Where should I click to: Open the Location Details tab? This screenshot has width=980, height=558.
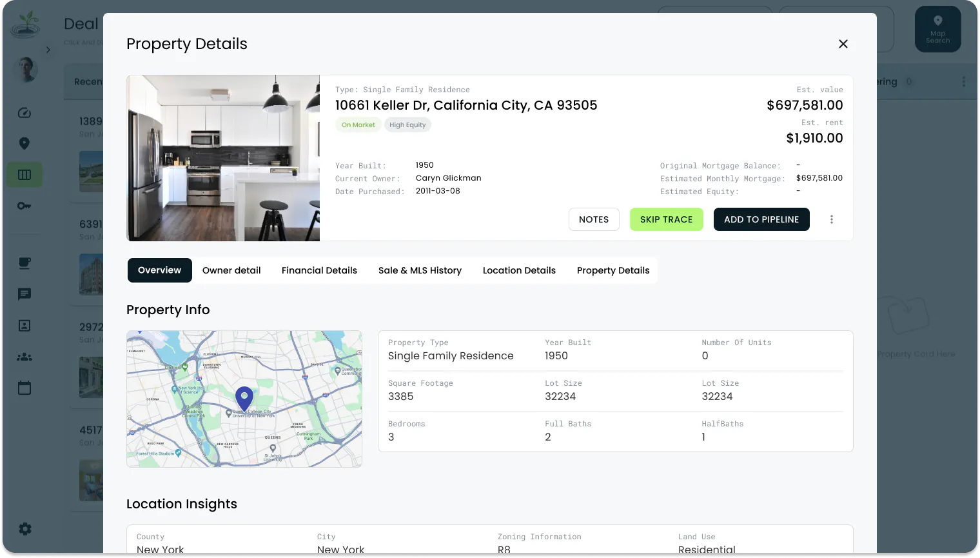519,270
